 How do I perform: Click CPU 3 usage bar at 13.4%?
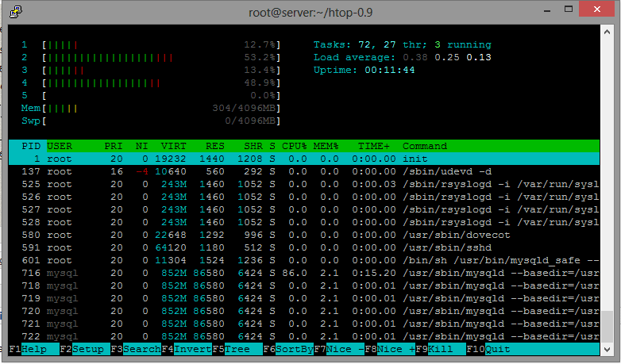coord(161,70)
